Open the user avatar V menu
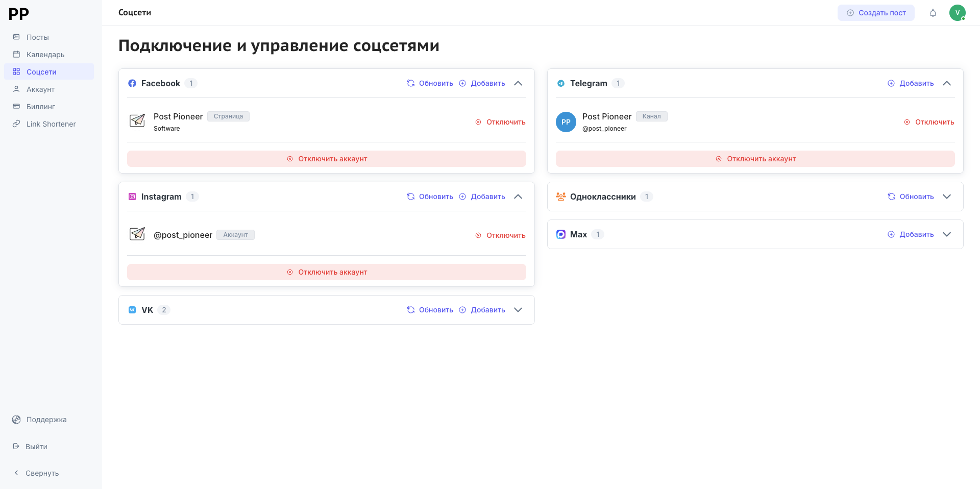Image resolution: width=980 pixels, height=489 pixels. pos(957,13)
